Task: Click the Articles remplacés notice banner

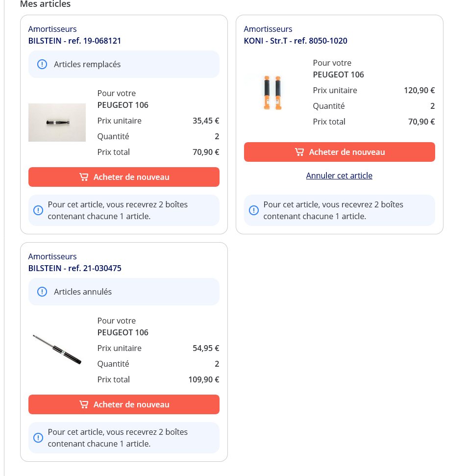Action: click(123, 64)
